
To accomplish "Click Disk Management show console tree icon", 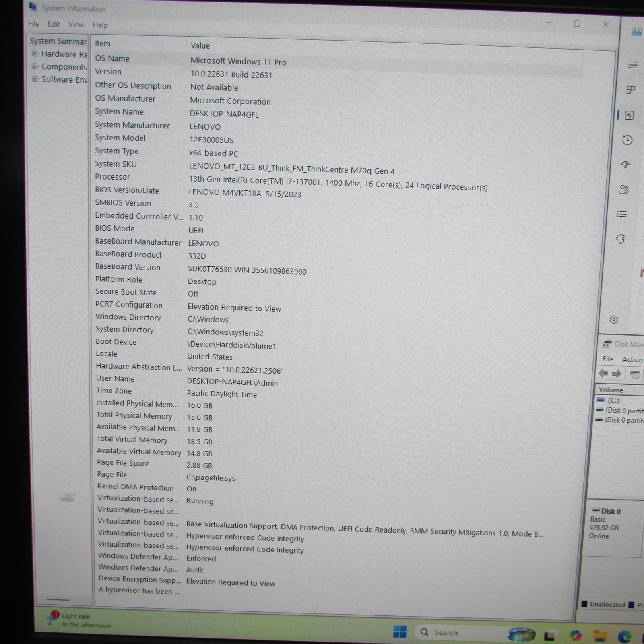I will 634,374.
